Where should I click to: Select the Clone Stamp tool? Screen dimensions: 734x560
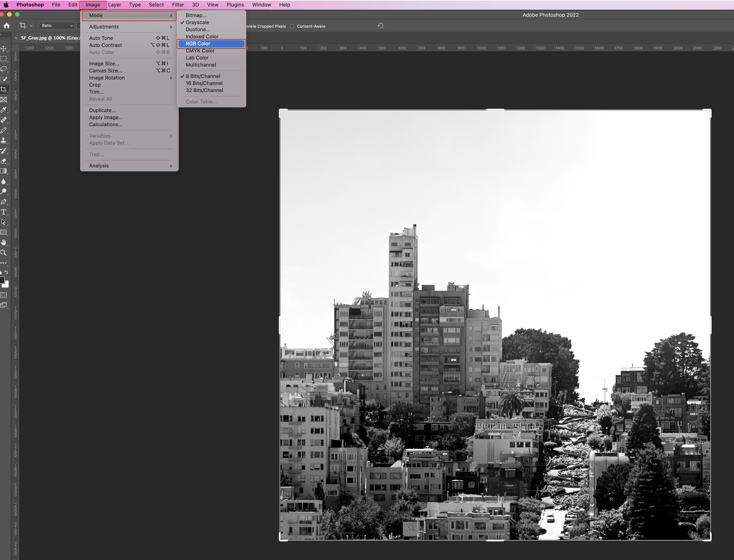tap(4, 140)
